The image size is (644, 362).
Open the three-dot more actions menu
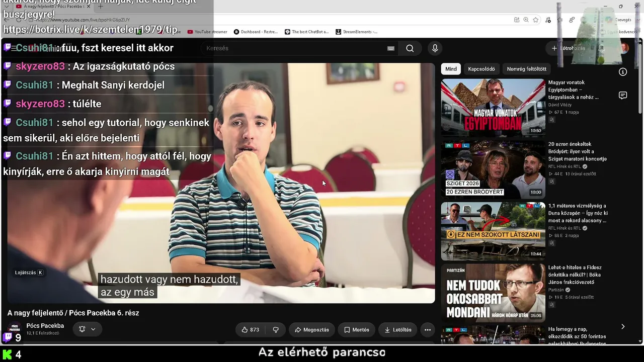pos(428,330)
